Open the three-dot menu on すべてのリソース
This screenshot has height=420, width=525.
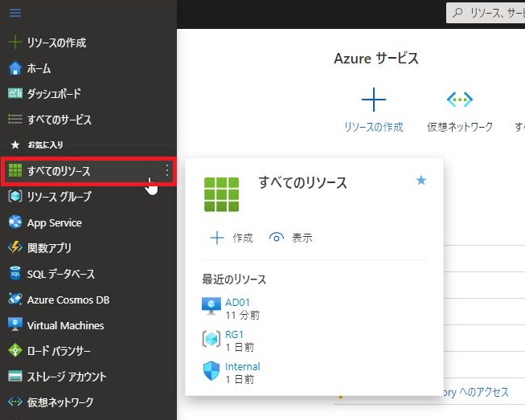pyautogui.click(x=167, y=170)
